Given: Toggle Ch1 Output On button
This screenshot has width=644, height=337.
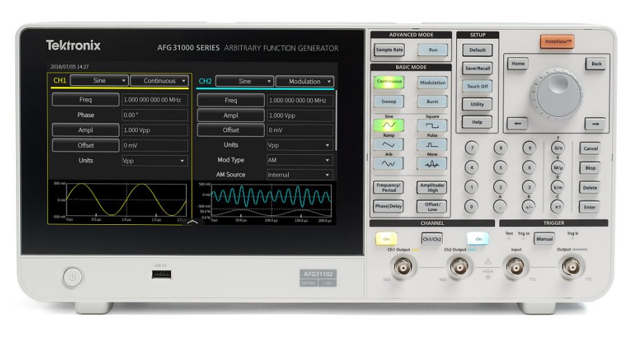Looking at the screenshot, I should [386, 239].
